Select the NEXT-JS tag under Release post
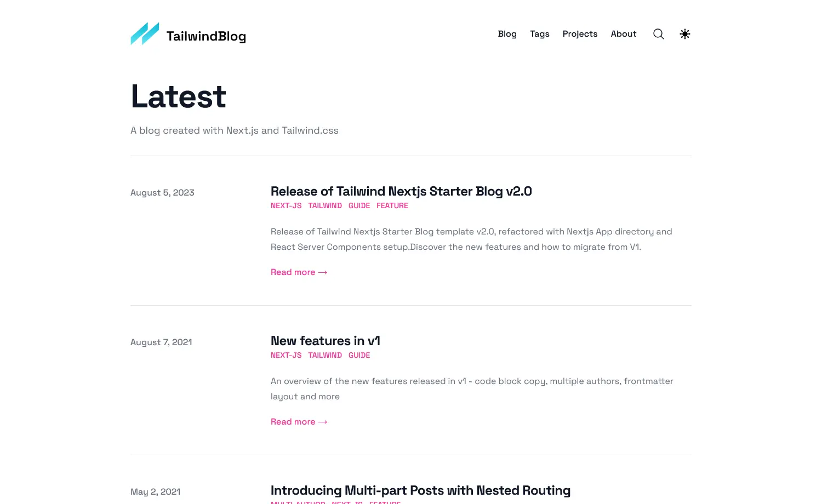Viewport: 822px width, 504px height. coord(286,205)
